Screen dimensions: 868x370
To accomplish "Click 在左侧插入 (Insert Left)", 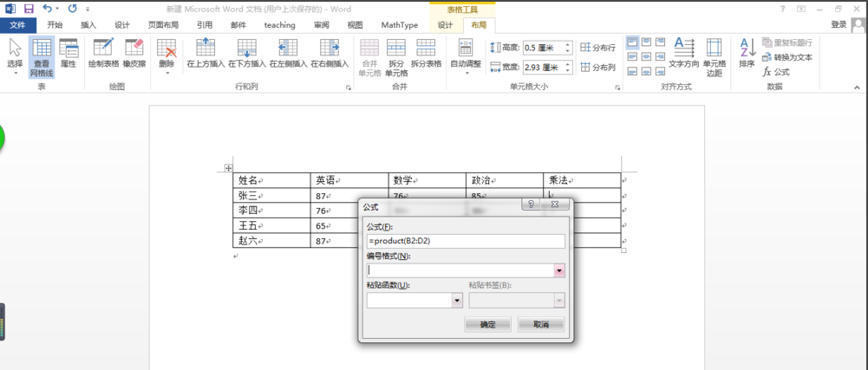I will [x=288, y=54].
